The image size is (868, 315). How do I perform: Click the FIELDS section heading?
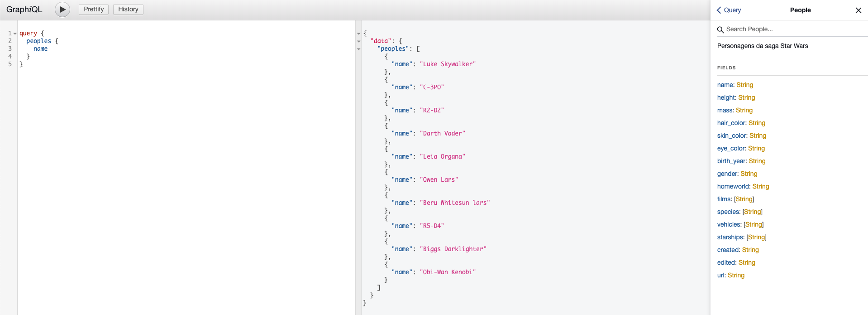coord(726,68)
